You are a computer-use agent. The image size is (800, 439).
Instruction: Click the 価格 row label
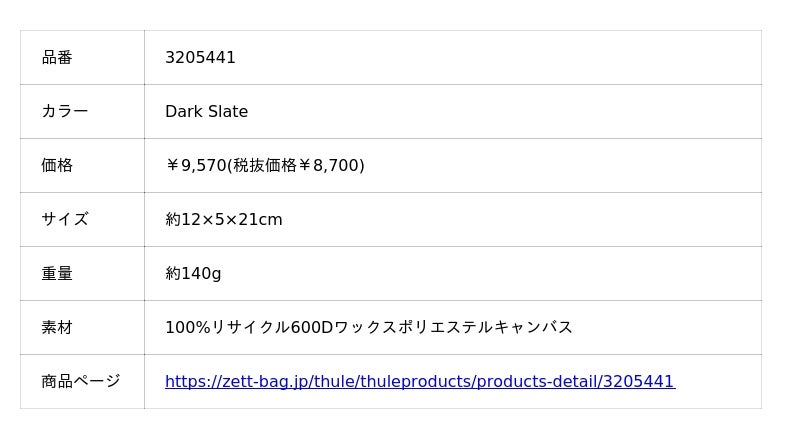[57, 166]
